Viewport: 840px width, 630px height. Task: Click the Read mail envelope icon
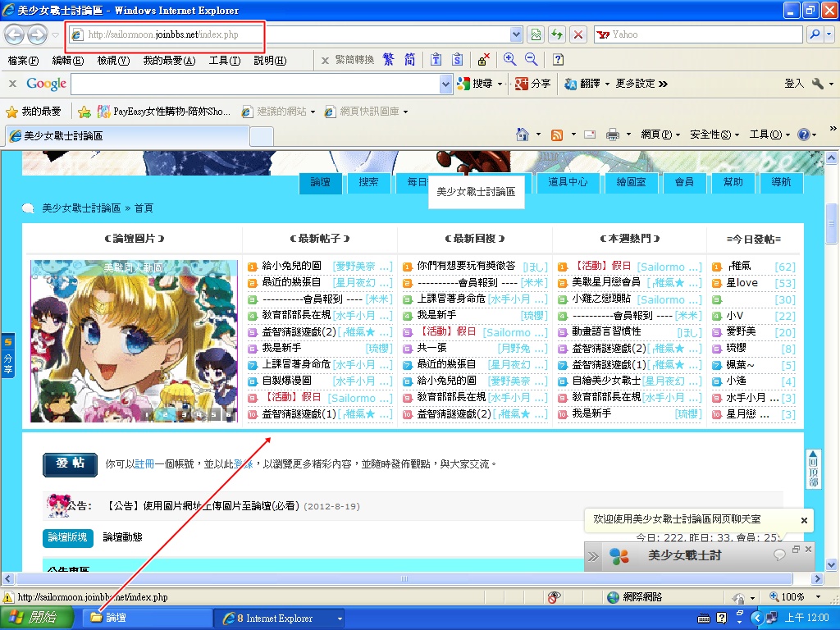(x=590, y=135)
